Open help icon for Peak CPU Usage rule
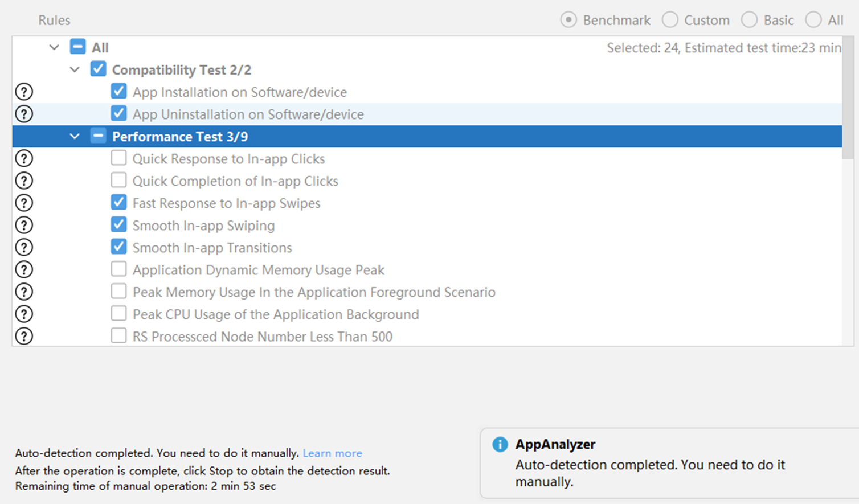Image resolution: width=859 pixels, height=504 pixels. (24, 314)
